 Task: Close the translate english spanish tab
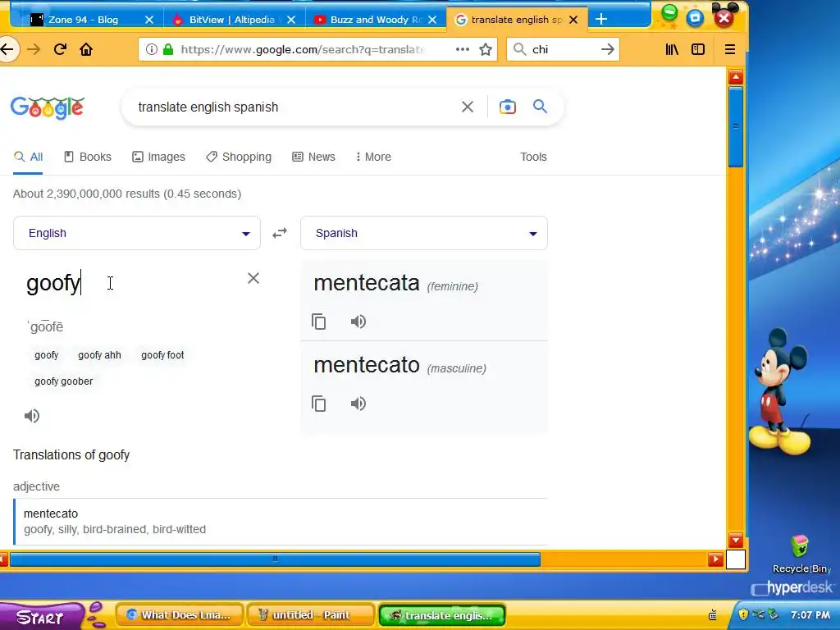pos(573,20)
